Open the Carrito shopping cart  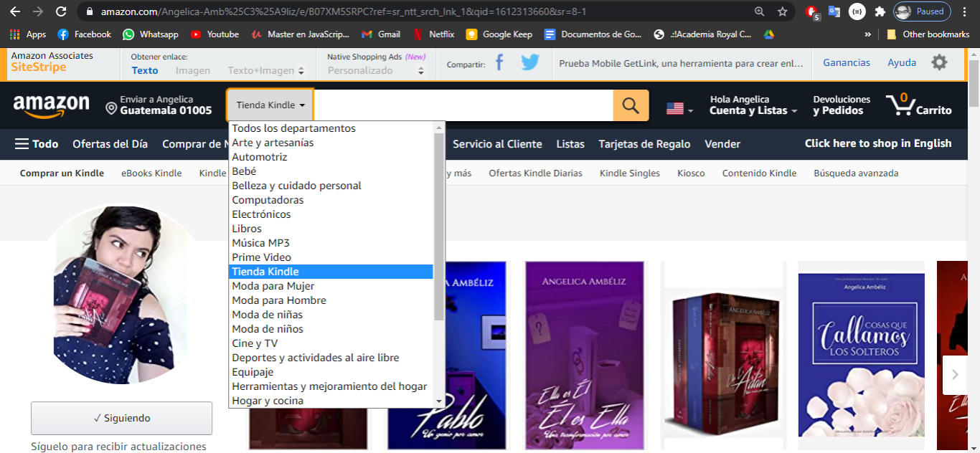click(919, 105)
